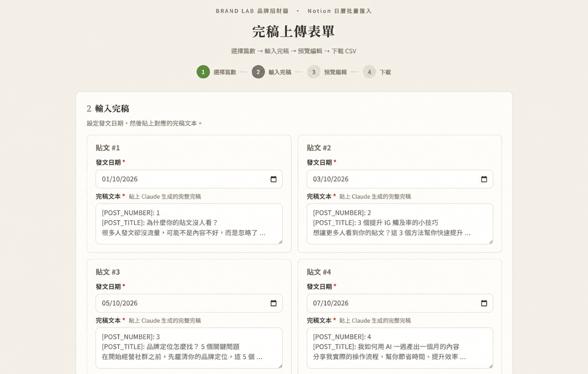Click the 05/10/2026 date field in 貼文 #3
Viewport: 588px width, 374px height.
[189, 303]
